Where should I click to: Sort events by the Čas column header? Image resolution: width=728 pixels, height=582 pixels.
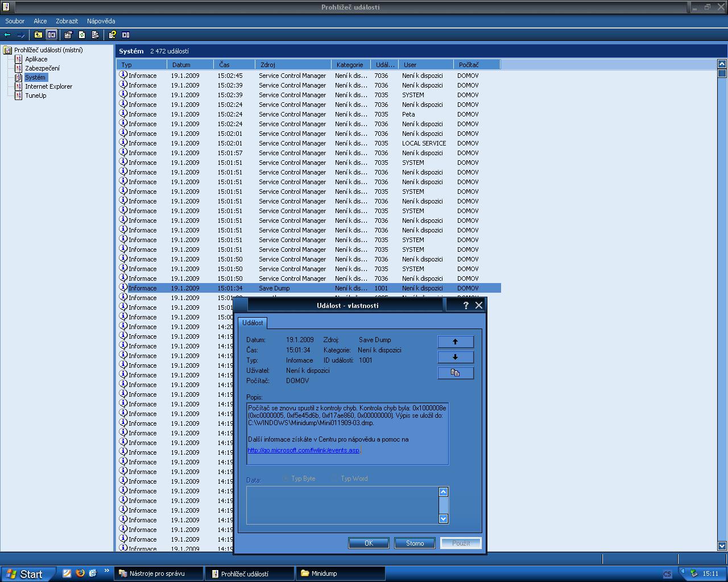[x=234, y=65]
